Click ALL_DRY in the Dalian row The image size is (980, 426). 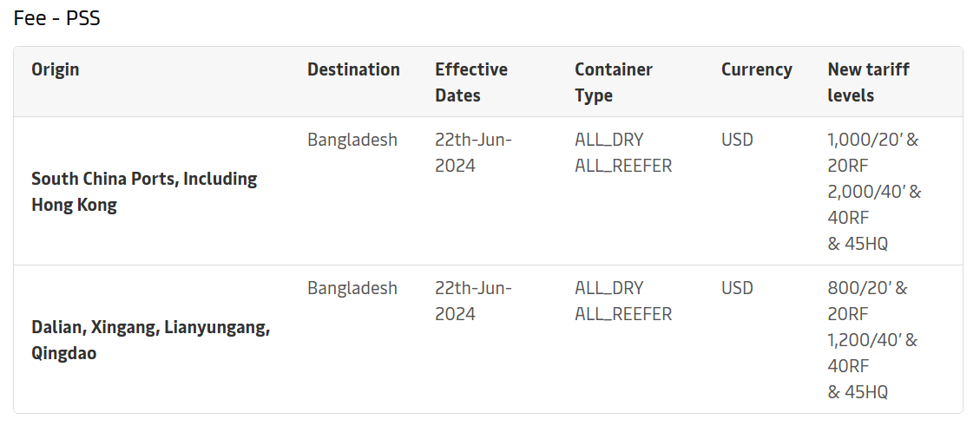608,288
